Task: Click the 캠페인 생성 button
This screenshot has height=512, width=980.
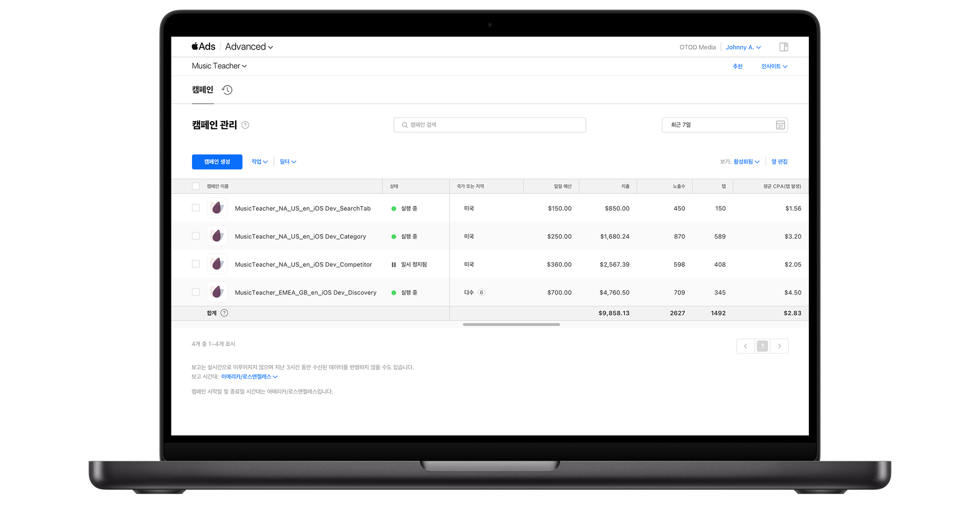Action: (217, 161)
